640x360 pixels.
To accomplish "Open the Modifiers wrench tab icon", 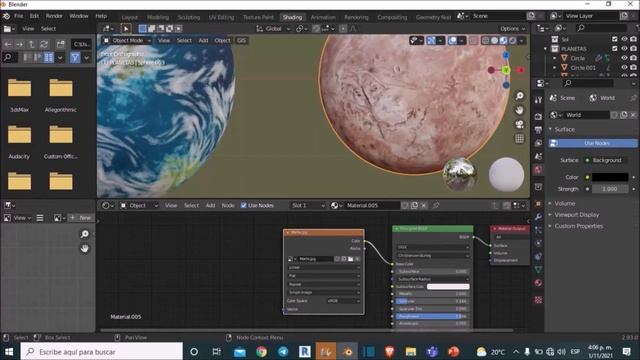I will (x=538, y=217).
